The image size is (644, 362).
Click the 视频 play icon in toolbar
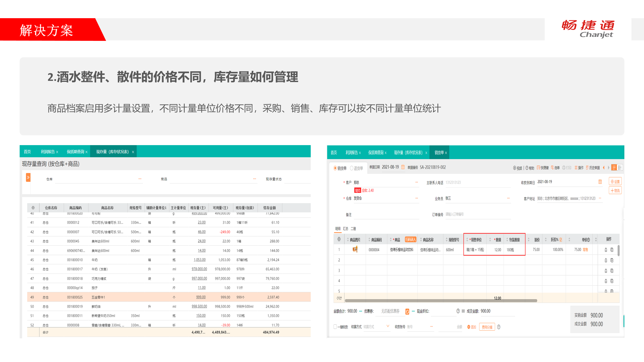point(515,168)
